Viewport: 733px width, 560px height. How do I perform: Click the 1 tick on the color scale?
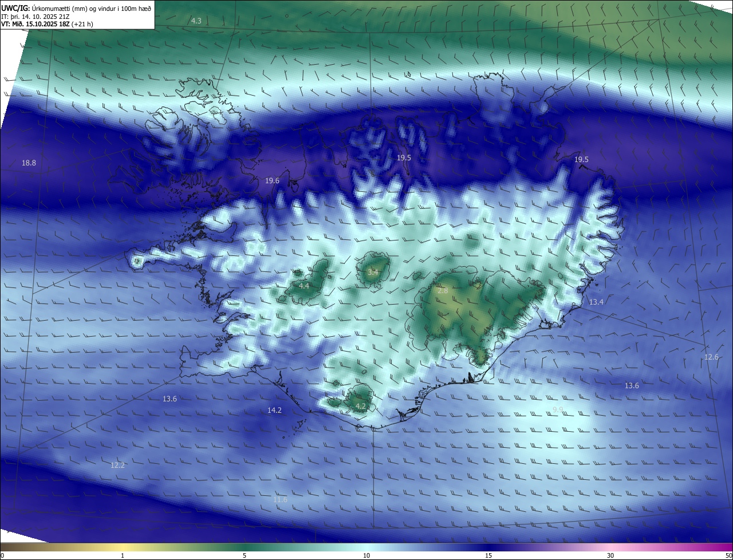(123, 555)
